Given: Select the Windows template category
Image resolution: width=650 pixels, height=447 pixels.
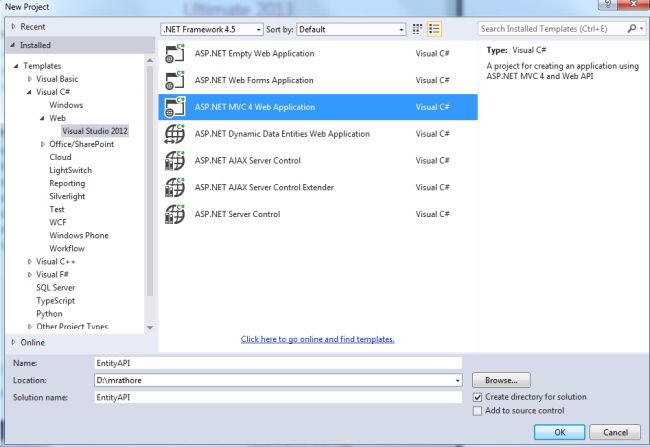Looking at the screenshot, I should 66,105.
